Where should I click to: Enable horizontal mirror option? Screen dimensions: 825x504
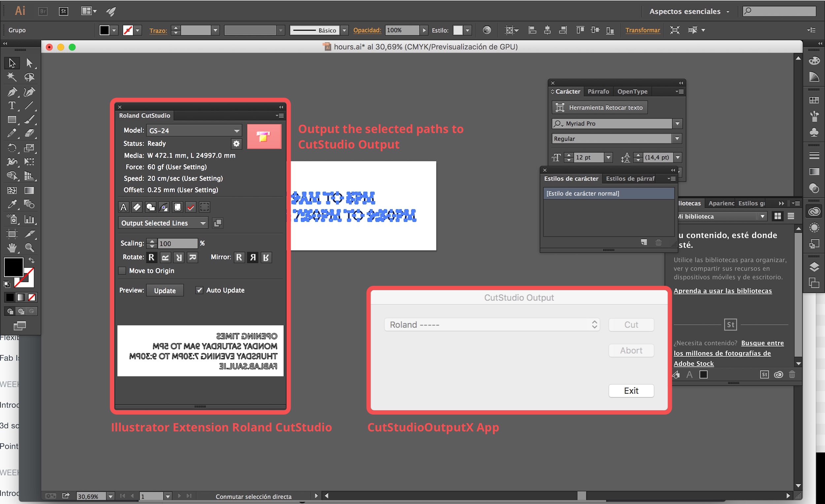pos(253,257)
